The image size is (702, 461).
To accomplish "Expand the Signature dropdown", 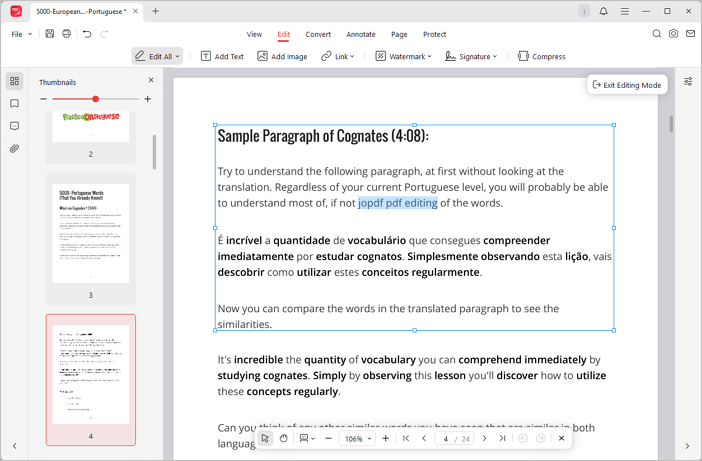I will click(471, 57).
